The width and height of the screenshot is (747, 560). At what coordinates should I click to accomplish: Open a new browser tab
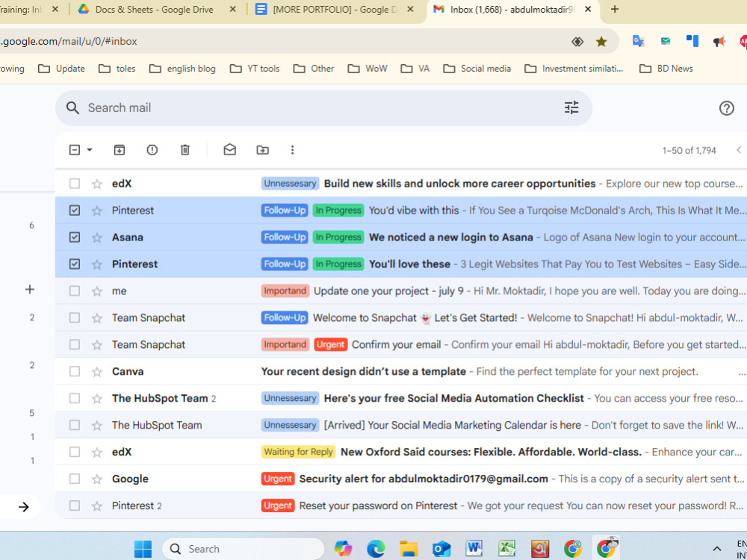click(x=615, y=10)
